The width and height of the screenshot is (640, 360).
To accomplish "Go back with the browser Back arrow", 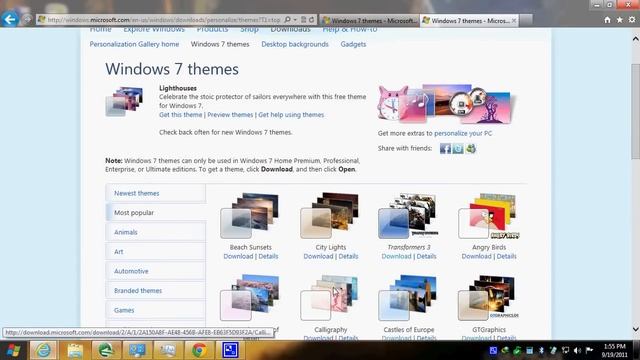I will 10,19.
